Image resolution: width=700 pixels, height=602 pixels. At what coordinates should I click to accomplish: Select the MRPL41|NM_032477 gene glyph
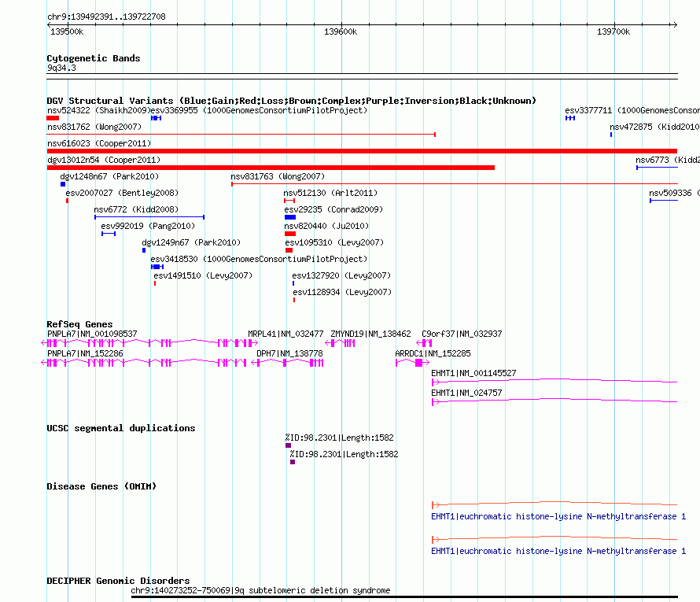pyautogui.click(x=252, y=343)
